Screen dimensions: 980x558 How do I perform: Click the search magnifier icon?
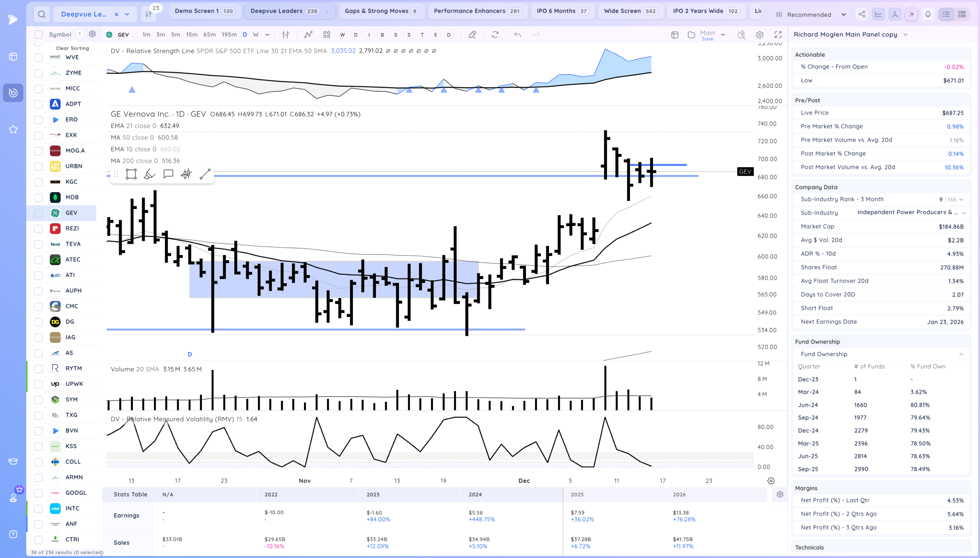[x=42, y=15]
